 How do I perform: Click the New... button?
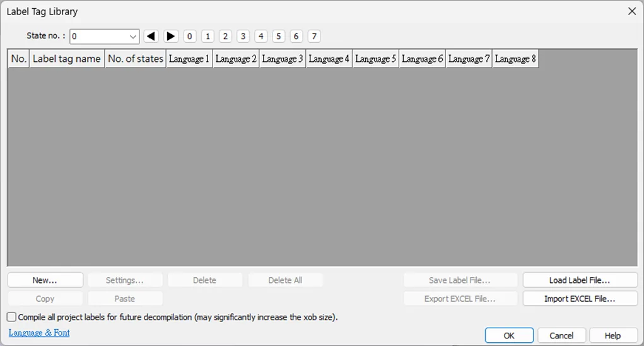pyautogui.click(x=45, y=280)
